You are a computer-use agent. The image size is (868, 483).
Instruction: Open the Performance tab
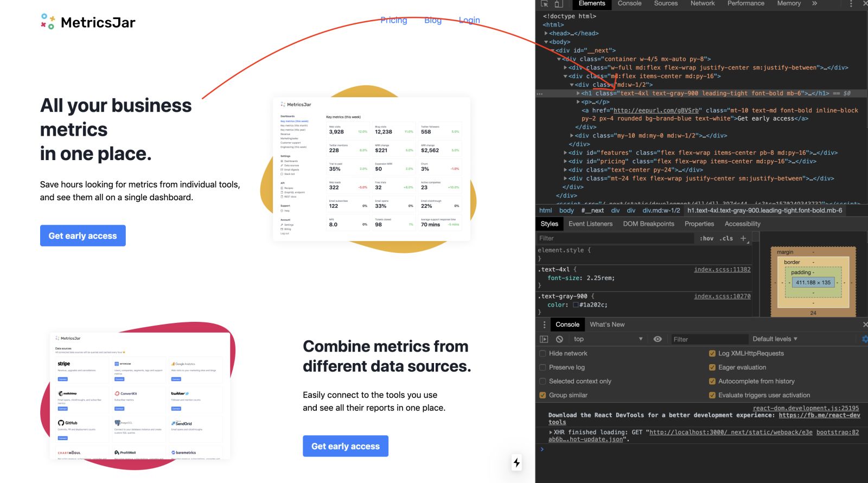[746, 3]
